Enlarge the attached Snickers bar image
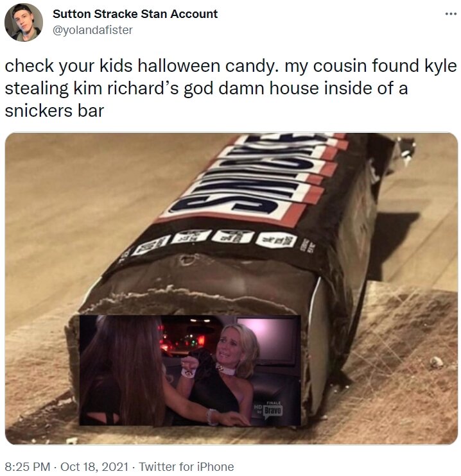This screenshot has height=476, width=461. [x=231, y=289]
